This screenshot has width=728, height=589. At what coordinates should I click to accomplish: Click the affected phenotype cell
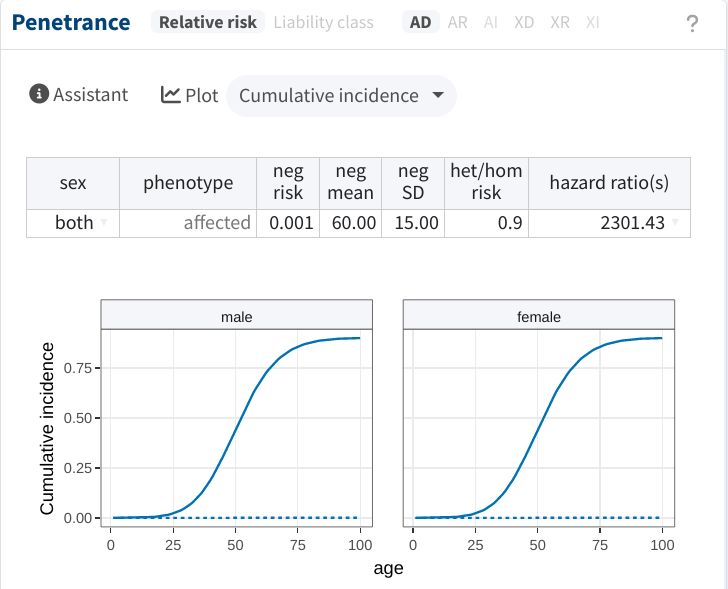(x=188, y=223)
